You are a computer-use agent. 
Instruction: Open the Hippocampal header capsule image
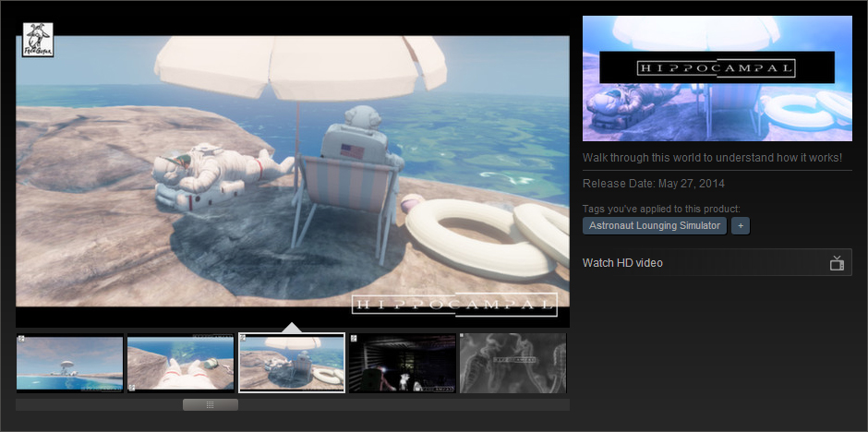pos(717,78)
